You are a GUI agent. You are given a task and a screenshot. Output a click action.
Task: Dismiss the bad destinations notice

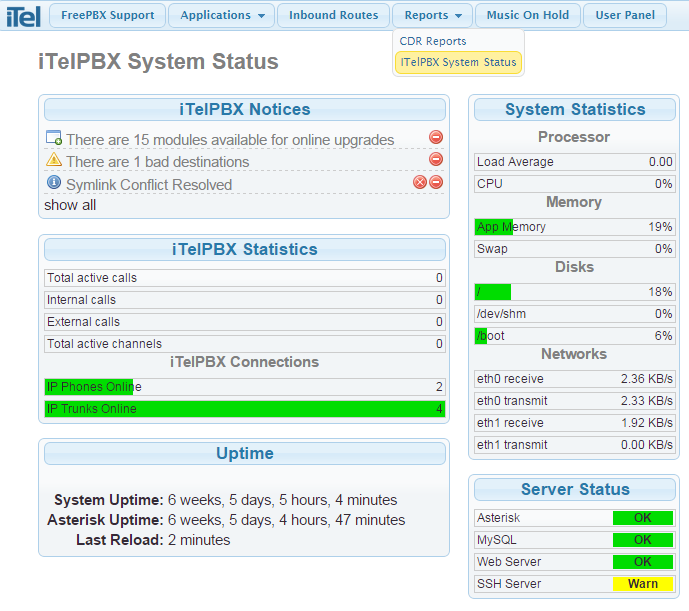[x=436, y=159]
